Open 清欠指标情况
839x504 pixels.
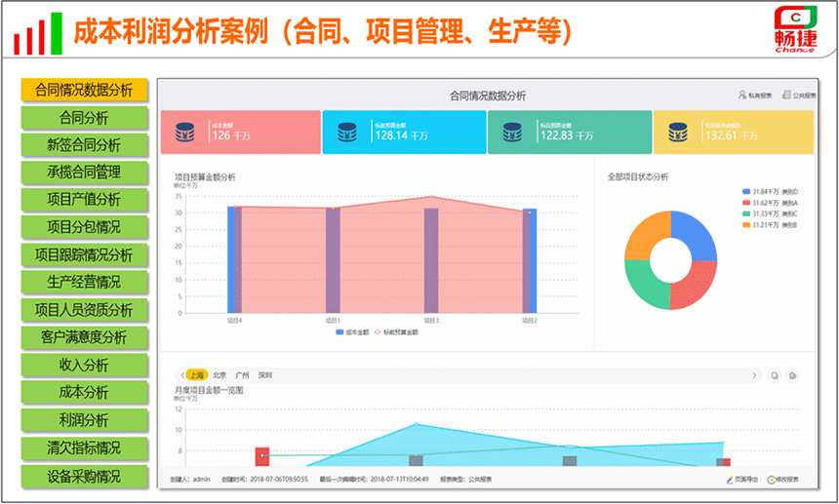[x=84, y=447]
